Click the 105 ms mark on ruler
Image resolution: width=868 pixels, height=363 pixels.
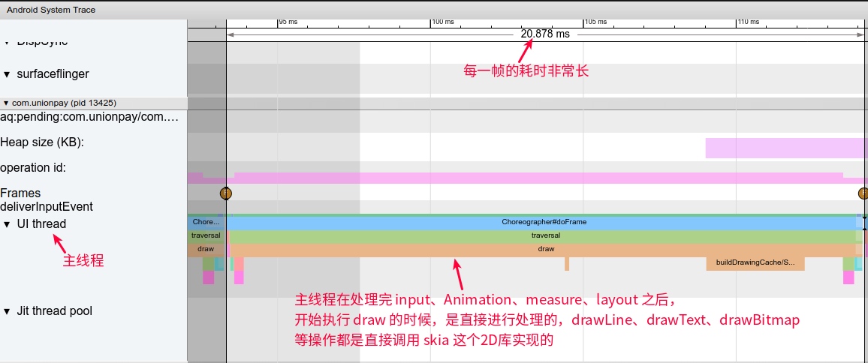pos(595,22)
